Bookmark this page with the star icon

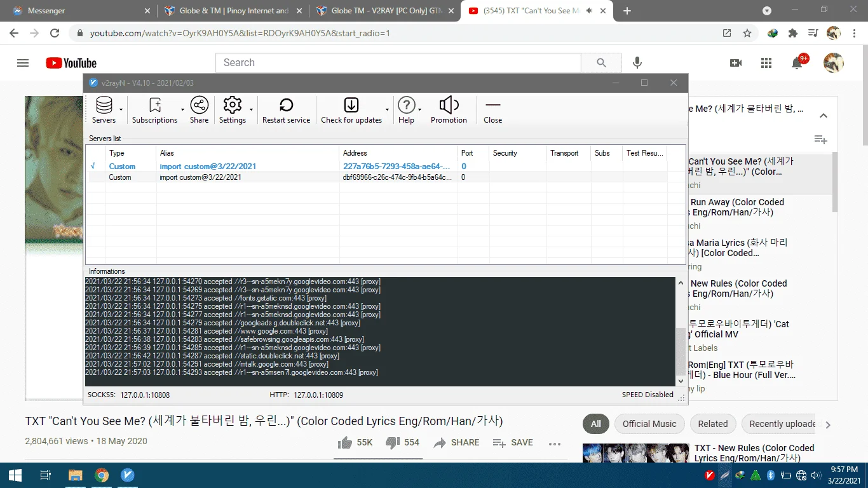747,33
